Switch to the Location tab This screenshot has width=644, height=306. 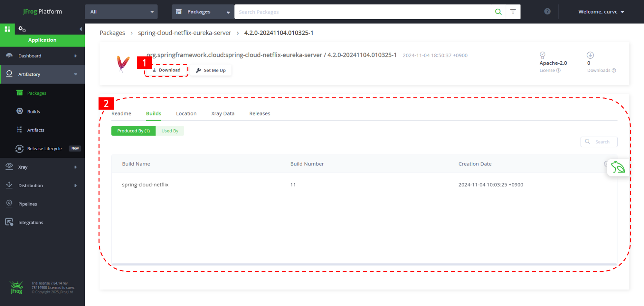[186, 114]
